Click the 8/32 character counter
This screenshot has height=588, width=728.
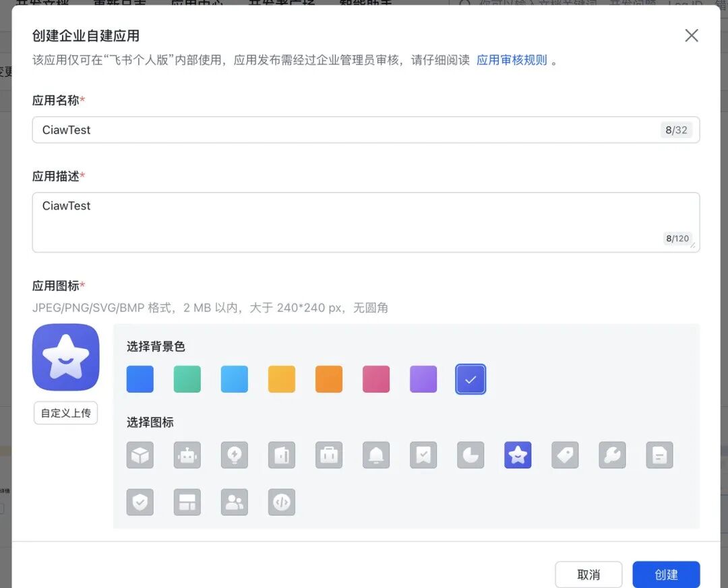(676, 130)
